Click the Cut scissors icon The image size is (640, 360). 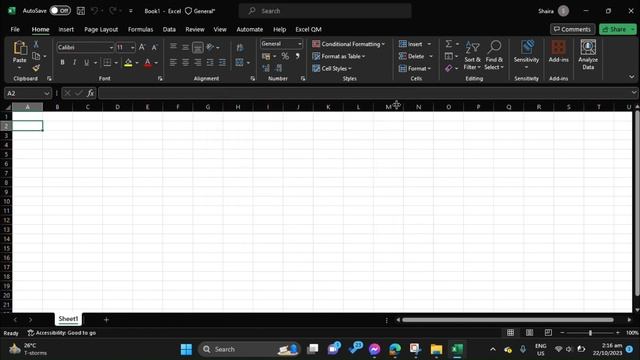pos(36,44)
